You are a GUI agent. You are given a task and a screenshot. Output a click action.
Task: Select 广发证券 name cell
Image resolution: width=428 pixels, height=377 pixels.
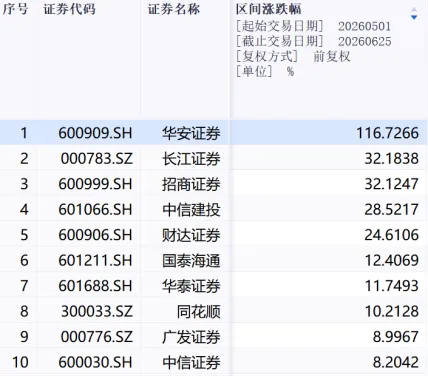191,337
